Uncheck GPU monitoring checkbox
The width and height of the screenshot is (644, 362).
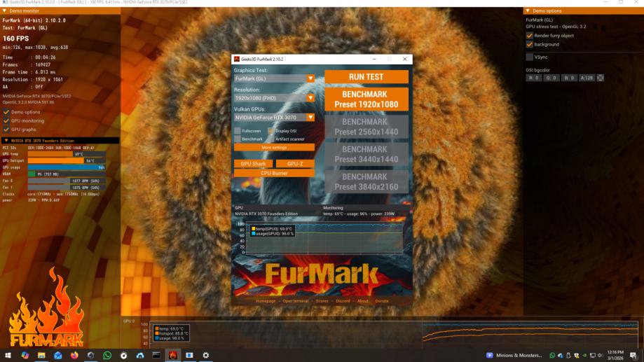6,120
